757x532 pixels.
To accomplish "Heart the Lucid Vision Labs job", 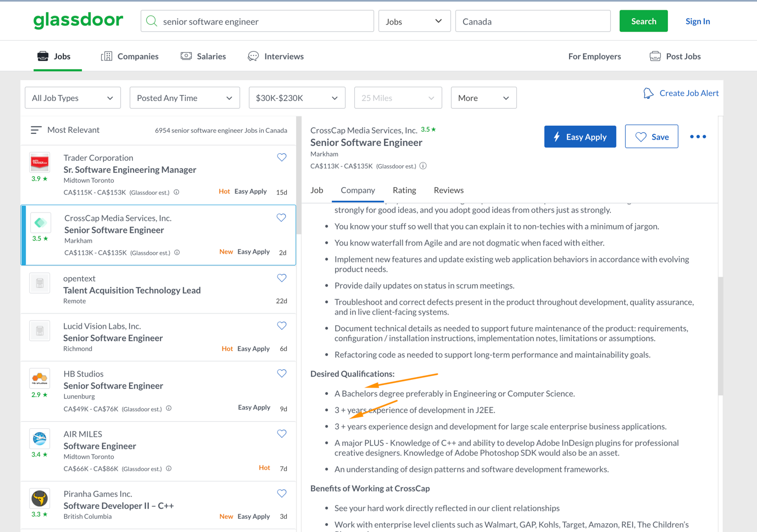I will point(282,326).
